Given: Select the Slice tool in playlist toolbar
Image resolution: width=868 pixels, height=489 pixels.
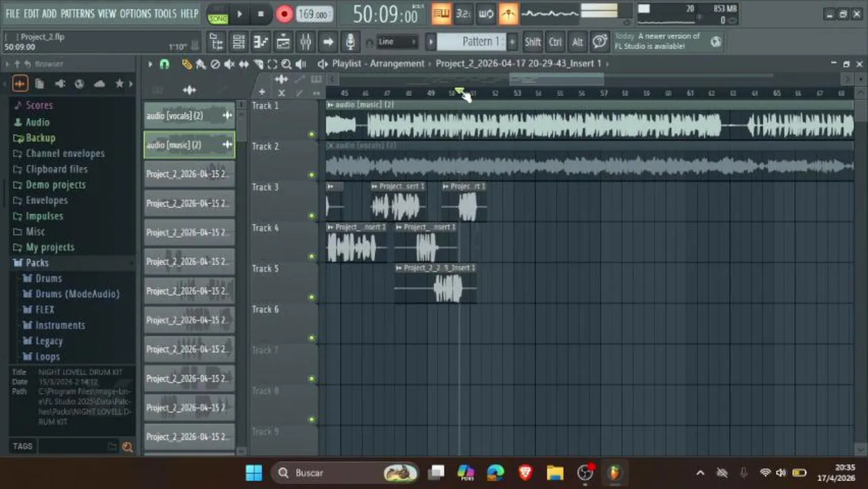Looking at the screenshot, I should pos(258,64).
